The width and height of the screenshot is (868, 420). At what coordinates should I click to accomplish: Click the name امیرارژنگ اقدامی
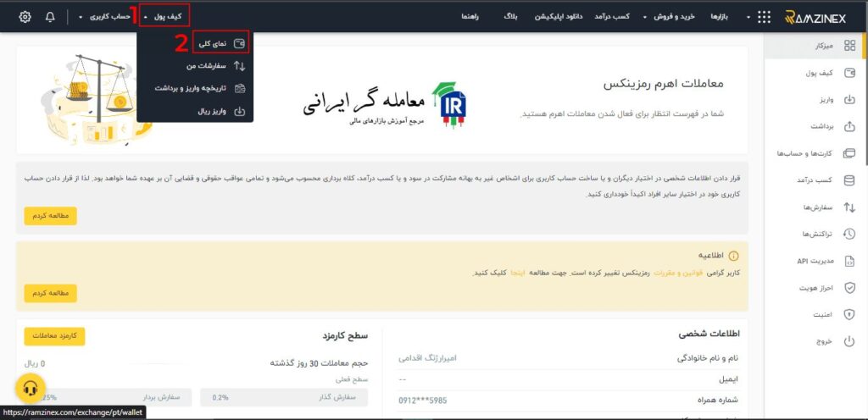click(x=427, y=359)
